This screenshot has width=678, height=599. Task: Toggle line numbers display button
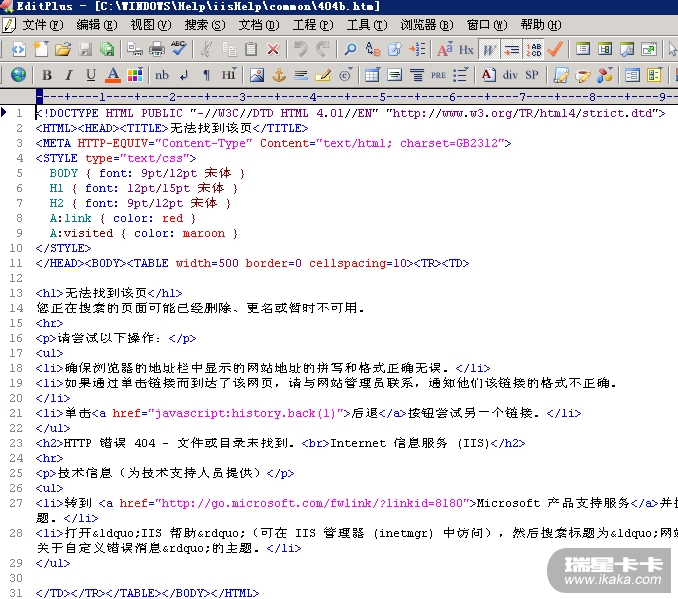pyautogui.click(x=533, y=49)
